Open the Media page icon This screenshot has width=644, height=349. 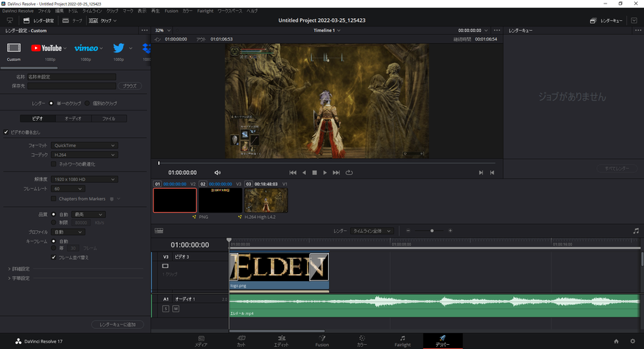click(x=201, y=341)
